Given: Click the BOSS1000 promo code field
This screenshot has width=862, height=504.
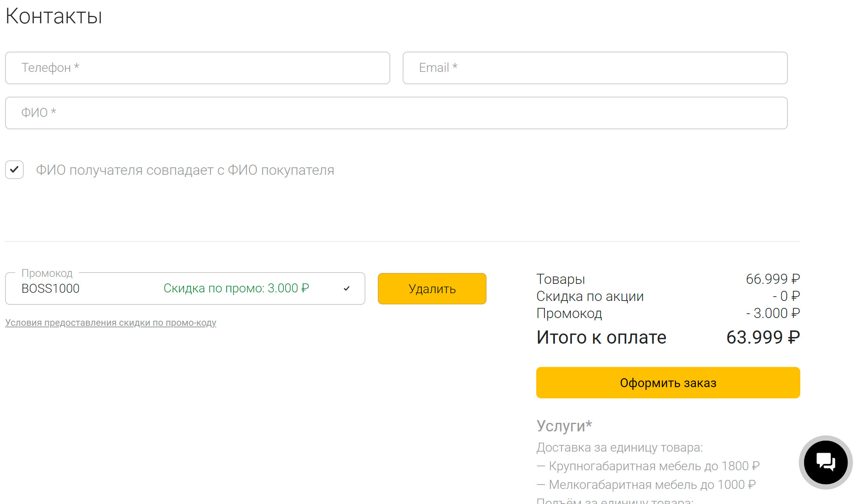Looking at the screenshot, I should coord(185,288).
